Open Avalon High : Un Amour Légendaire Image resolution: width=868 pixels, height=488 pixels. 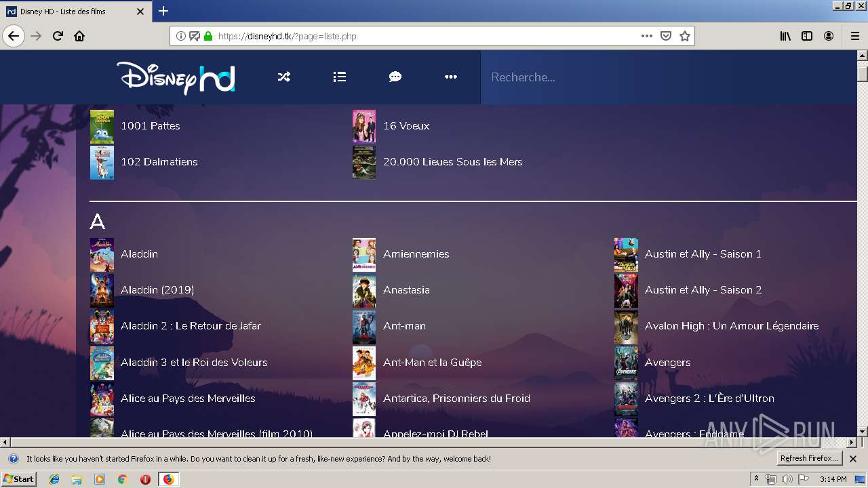pos(732,325)
